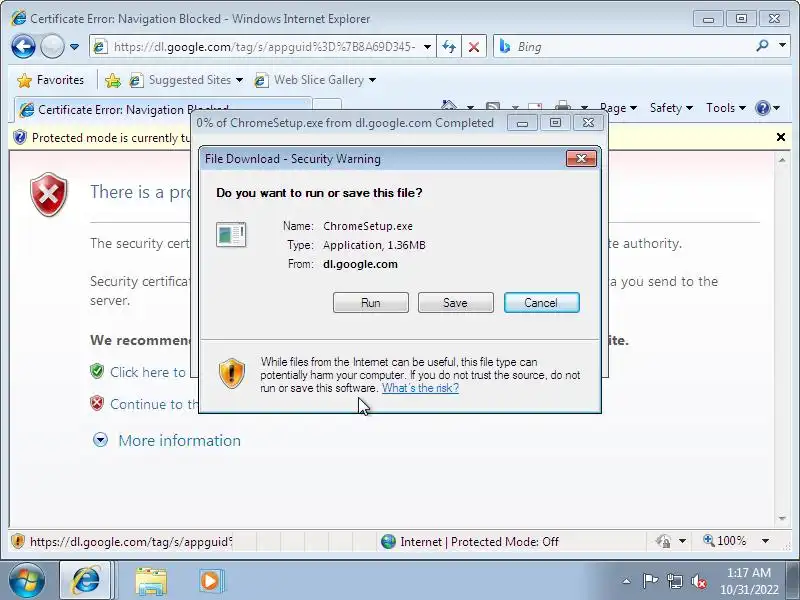This screenshot has height=600, width=800.
Task: Click the Action Center flag icon
Action: pyautogui.click(x=650, y=581)
